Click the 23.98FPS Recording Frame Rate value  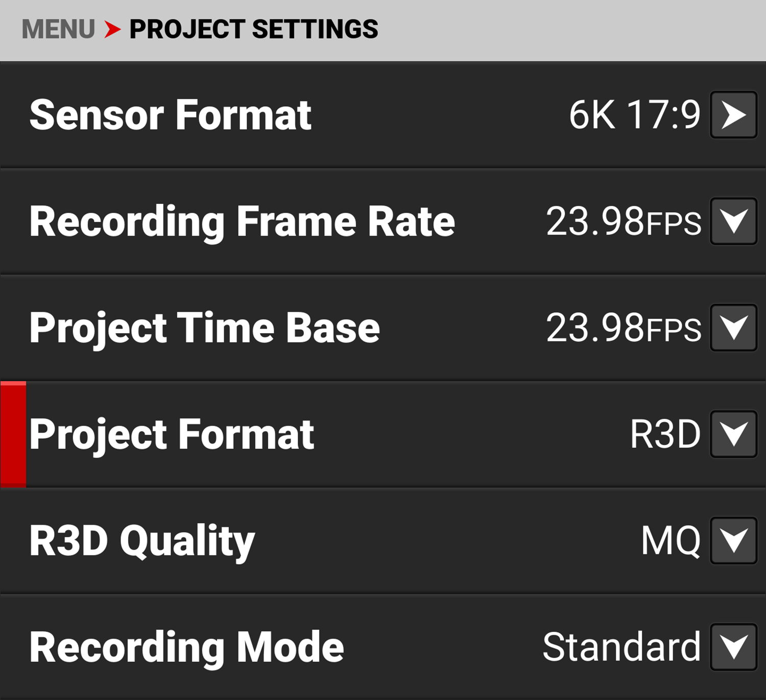click(624, 222)
